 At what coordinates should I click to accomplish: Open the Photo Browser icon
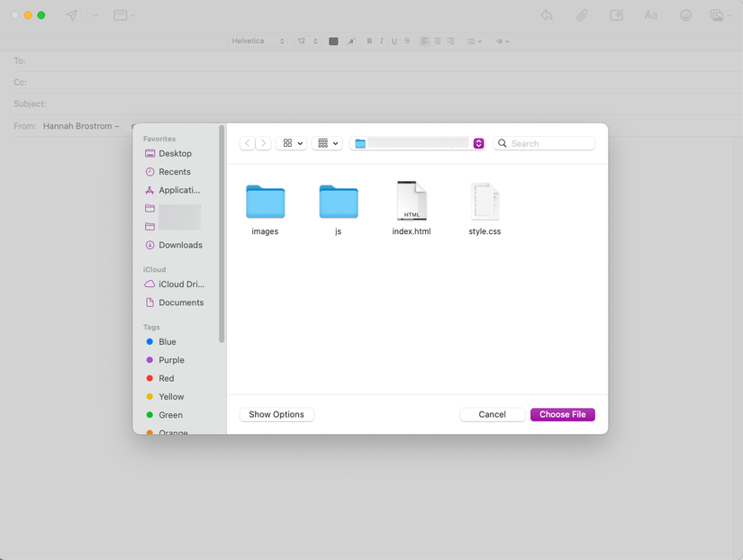tap(718, 15)
